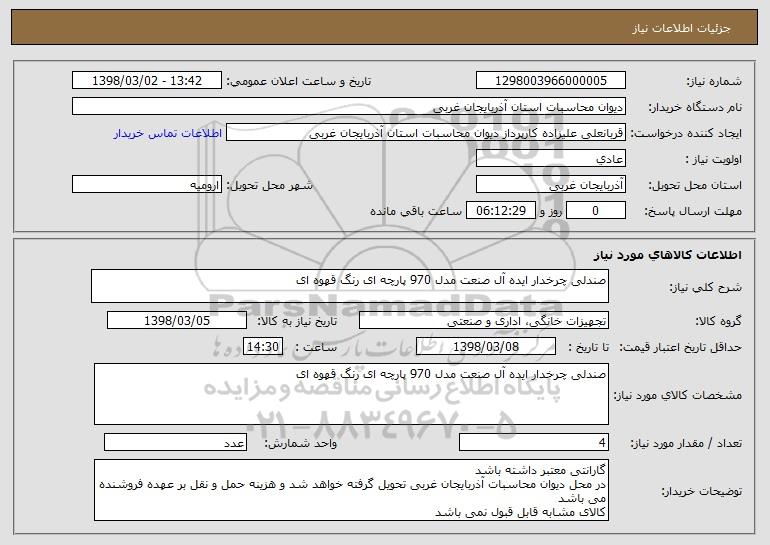The height and width of the screenshot is (545, 770).
Task: Select the label توضیحات خریدار
Action: [701, 491]
